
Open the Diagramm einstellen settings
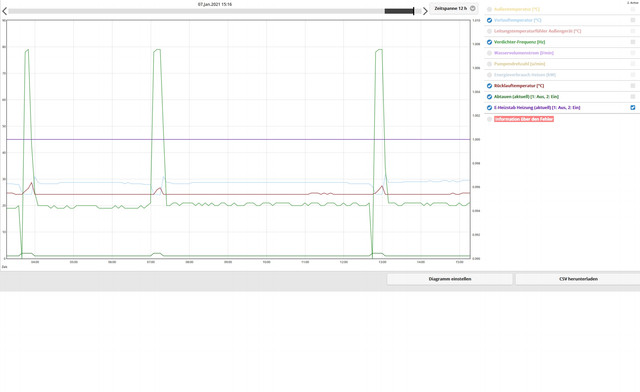tap(450, 279)
